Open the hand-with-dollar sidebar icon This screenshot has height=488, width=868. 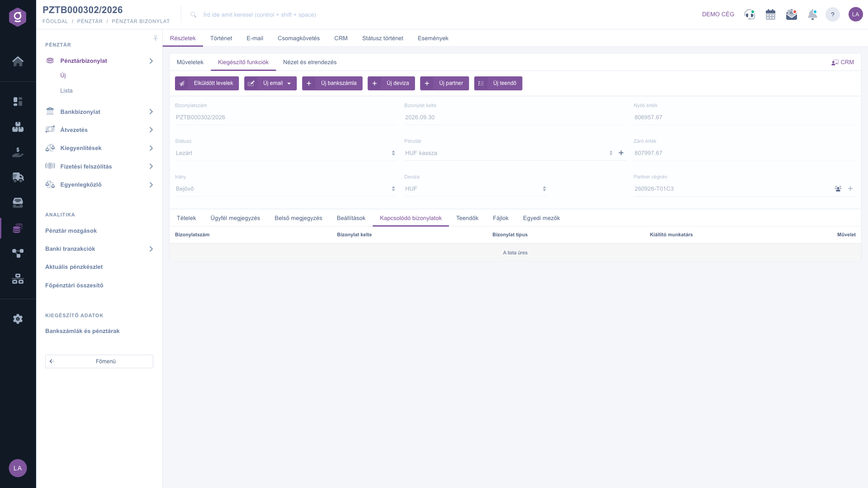pos(18,152)
